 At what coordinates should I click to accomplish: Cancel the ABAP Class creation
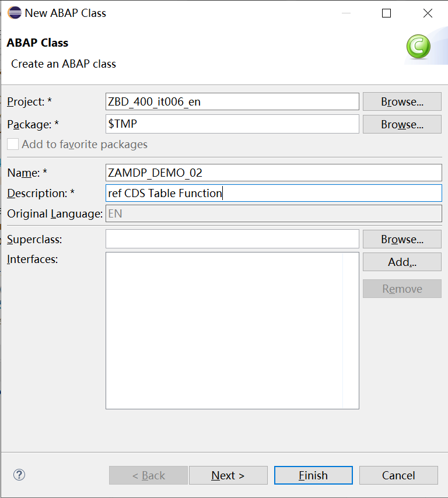pyautogui.click(x=398, y=475)
